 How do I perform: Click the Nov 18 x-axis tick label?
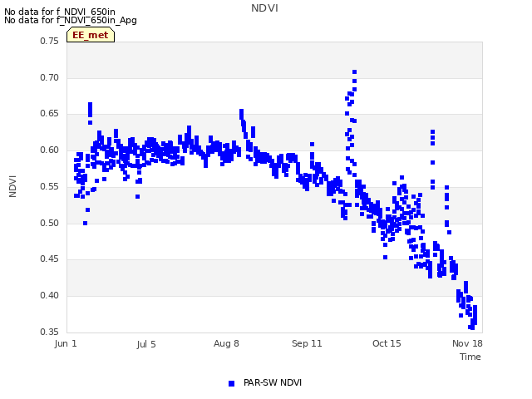(x=467, y=343)
